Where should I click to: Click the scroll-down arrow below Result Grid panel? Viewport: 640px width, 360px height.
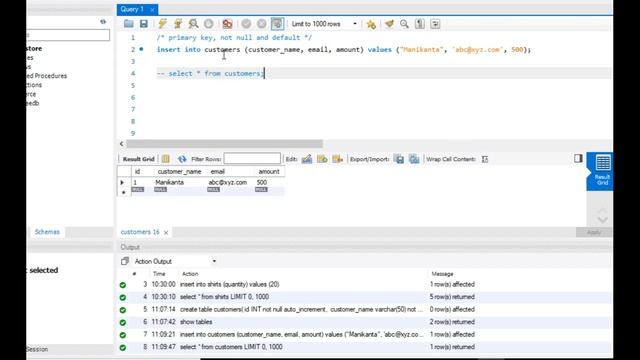click(x=602, y=220)
